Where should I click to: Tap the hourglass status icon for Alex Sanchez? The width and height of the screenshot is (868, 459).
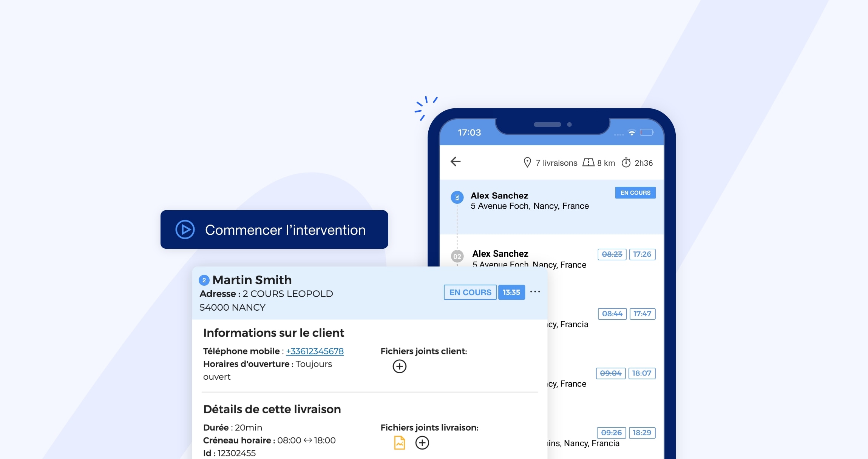pos(457,197)
